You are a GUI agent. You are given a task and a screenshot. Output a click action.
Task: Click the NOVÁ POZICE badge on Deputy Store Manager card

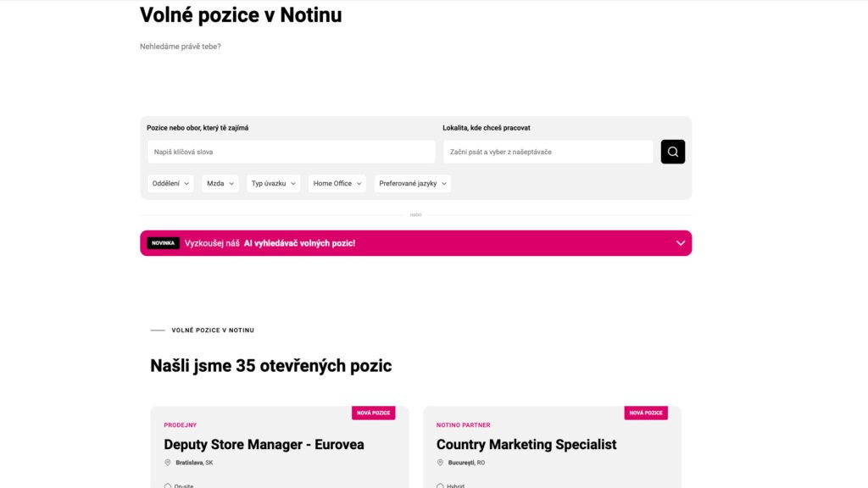click(374, 413)
